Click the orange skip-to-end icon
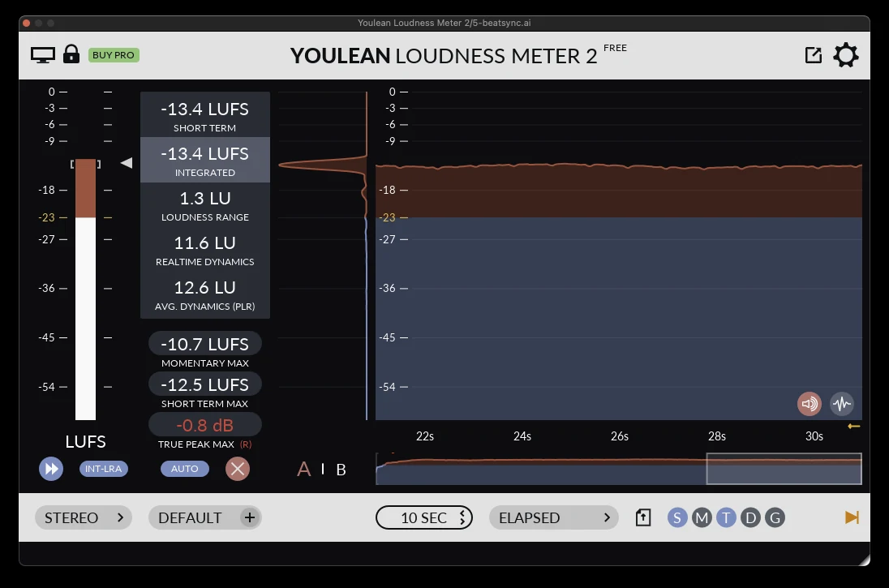The image size is (889, 588). (x=852, y=517)
